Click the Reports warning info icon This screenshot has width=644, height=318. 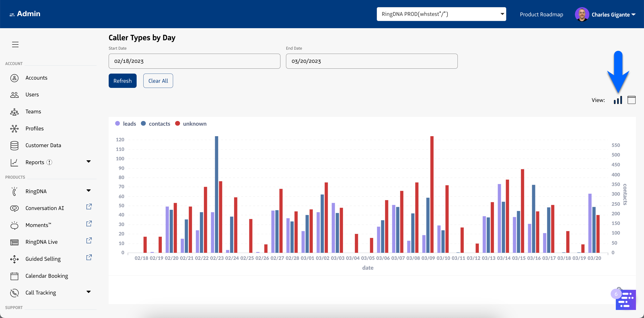click(49, 162)
